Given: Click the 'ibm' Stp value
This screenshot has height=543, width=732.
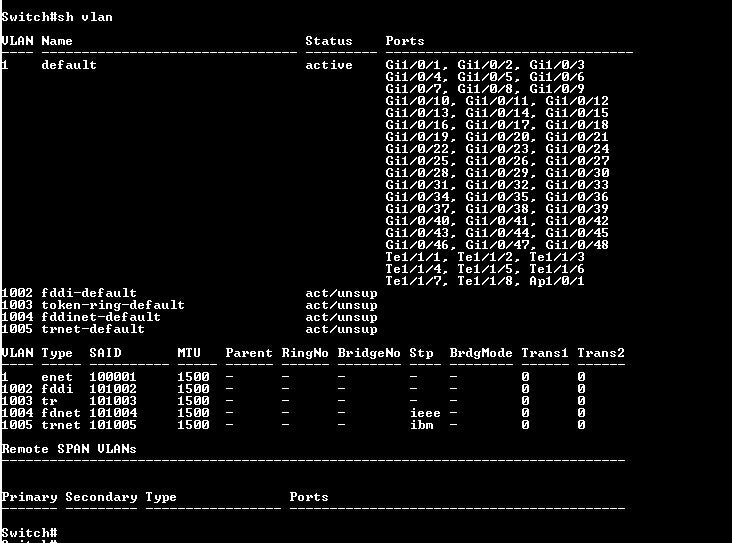Looking at the screenshot, I should 422,425.
